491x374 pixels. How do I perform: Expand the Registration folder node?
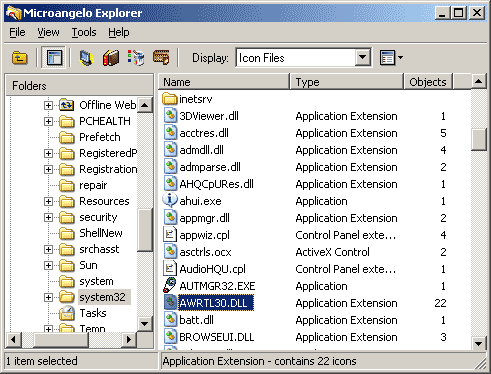(48, 169)
